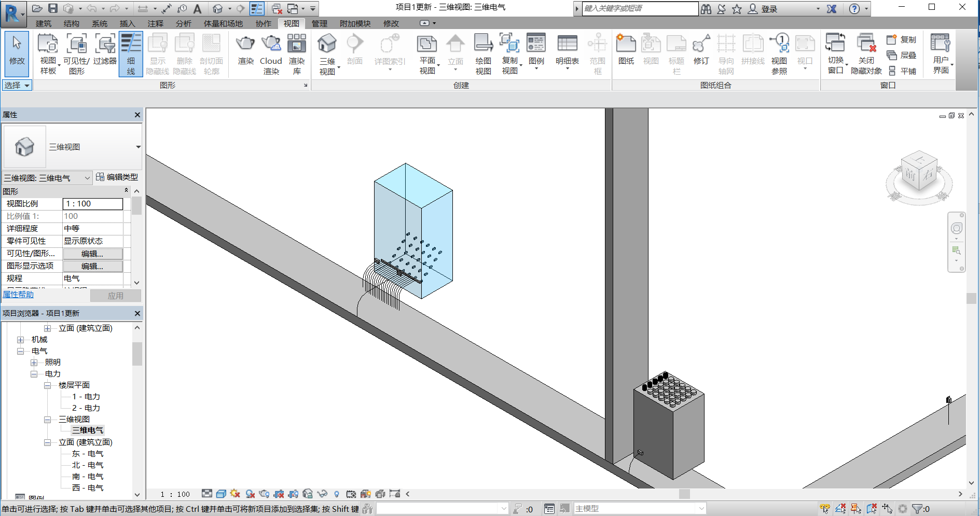
Task: Toggle select pinned elements in status bar
Action: coord(856,509)
